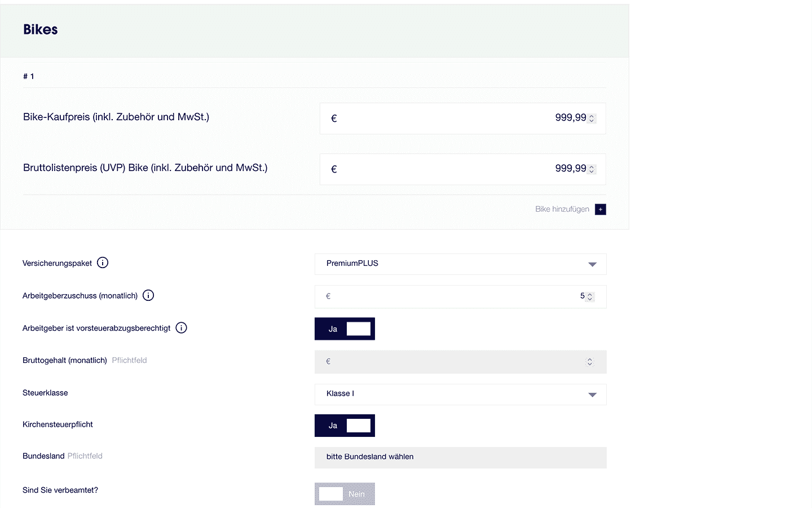Click the Bruttogehalt stepper arrows

pos(590,362)
